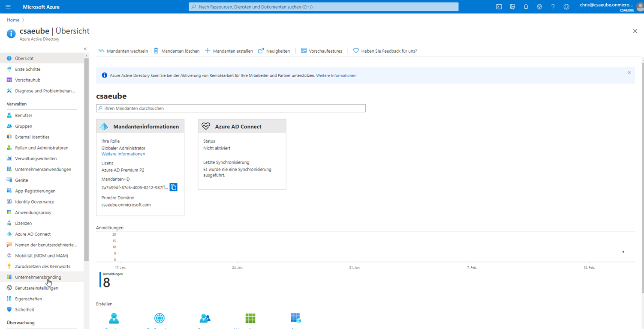Click the main content vertical scrollbar

click(642, 178)
